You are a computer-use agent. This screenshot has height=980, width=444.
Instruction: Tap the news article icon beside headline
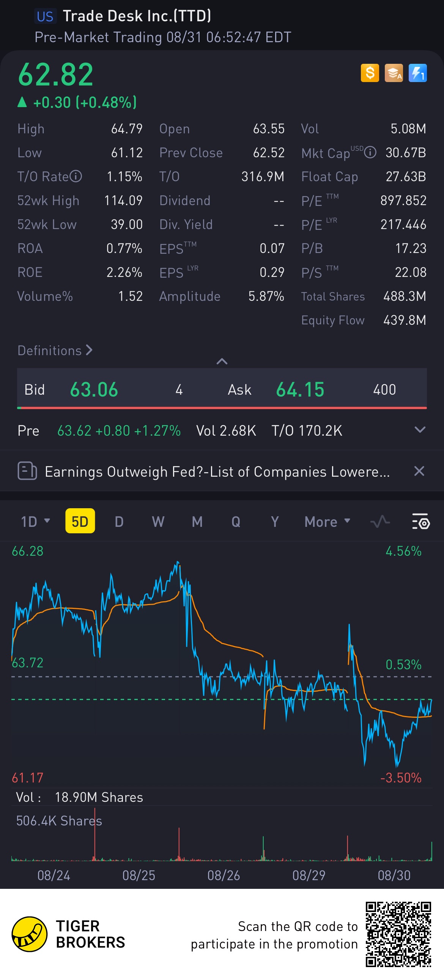[27, 471]
